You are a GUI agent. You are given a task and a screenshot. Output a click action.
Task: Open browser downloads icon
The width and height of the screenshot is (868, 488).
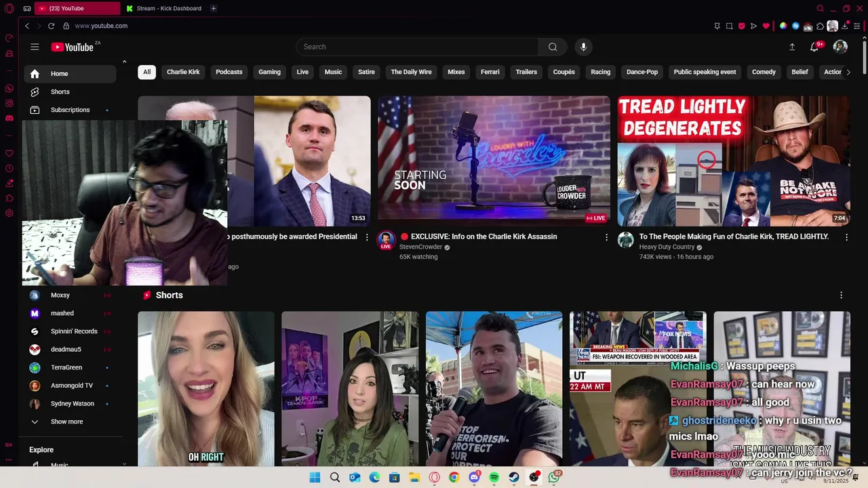(845, 26)
